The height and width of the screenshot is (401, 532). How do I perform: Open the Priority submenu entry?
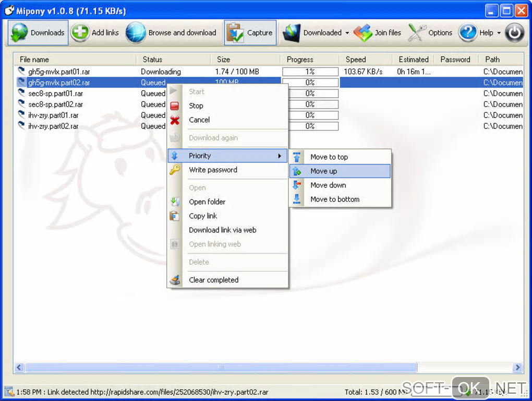[x=227, y=156]
